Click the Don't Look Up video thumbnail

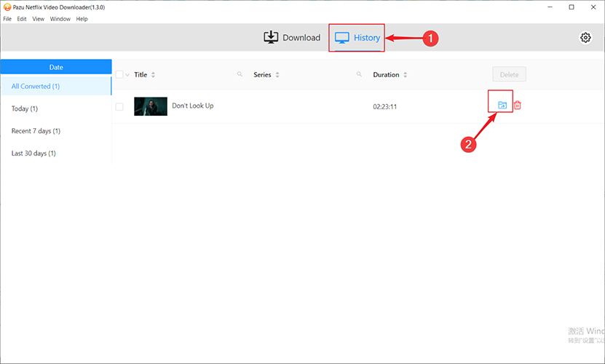151,106
